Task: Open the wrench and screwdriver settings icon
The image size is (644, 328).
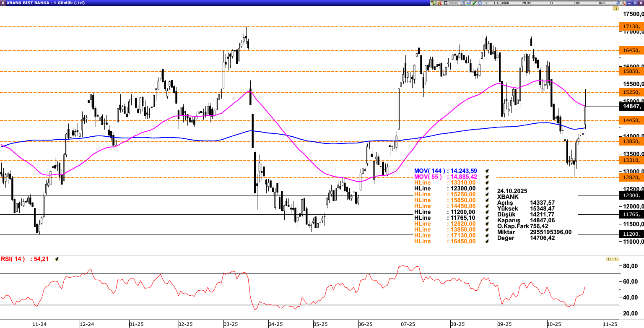Action: pos(623,3)
